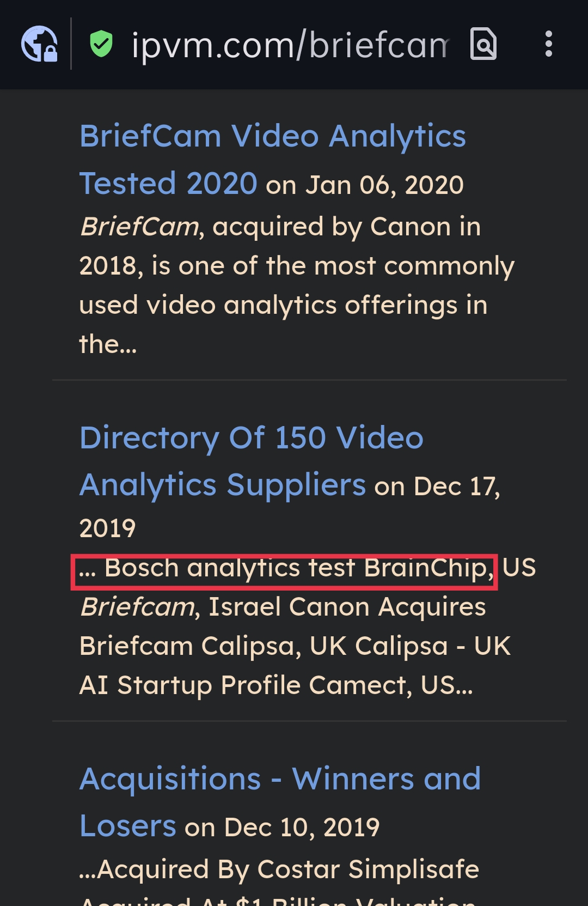The height and width of the screenshot is (906, 588).
Task: Open the browser three-dot menu
Action: (x=548, y=44)
